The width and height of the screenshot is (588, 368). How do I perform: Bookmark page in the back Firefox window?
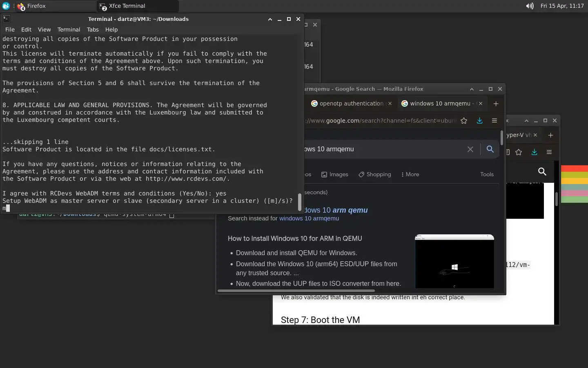[519, 152]
